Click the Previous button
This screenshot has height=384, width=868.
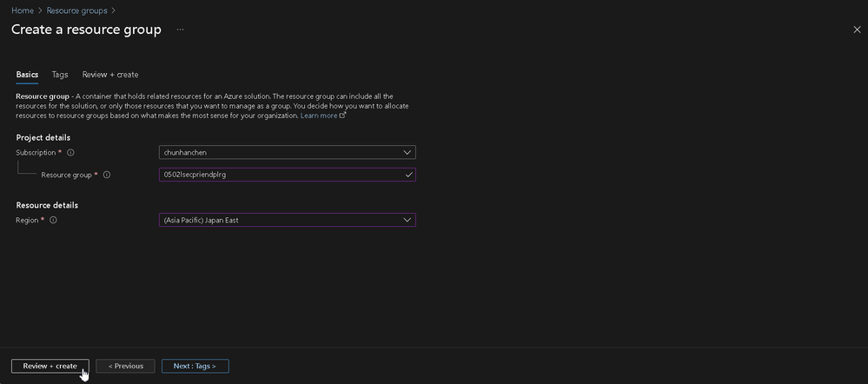tap(126, 367)
